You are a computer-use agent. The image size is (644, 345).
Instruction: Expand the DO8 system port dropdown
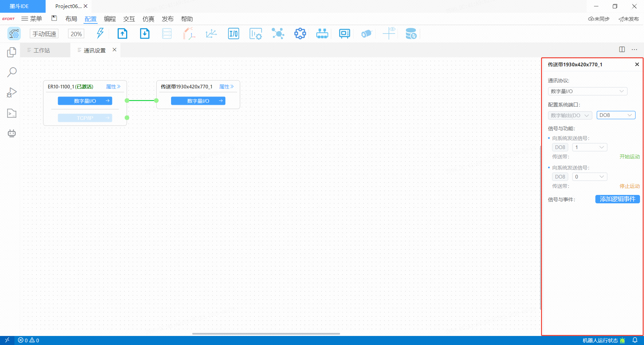[x=616, y=115]
